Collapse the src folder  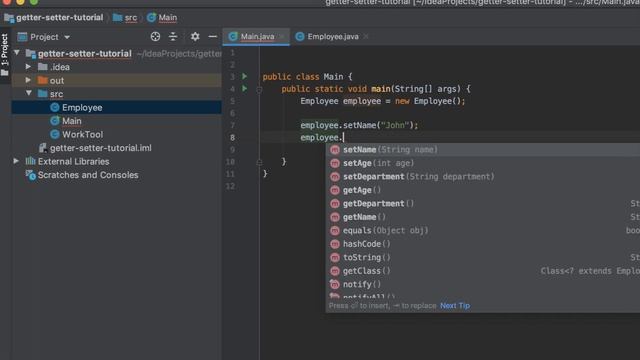[x=29, y=93]
